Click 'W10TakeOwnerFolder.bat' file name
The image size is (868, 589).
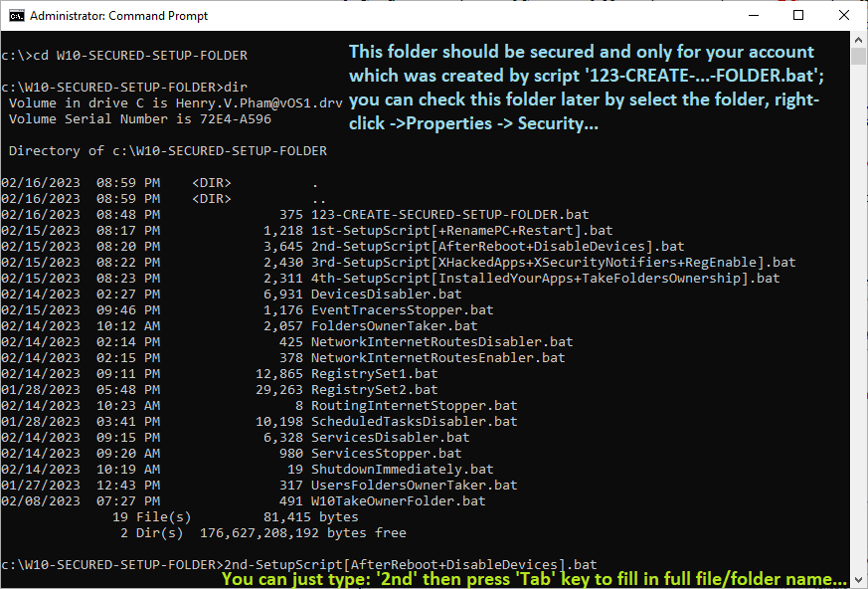[x=399, y=501]
